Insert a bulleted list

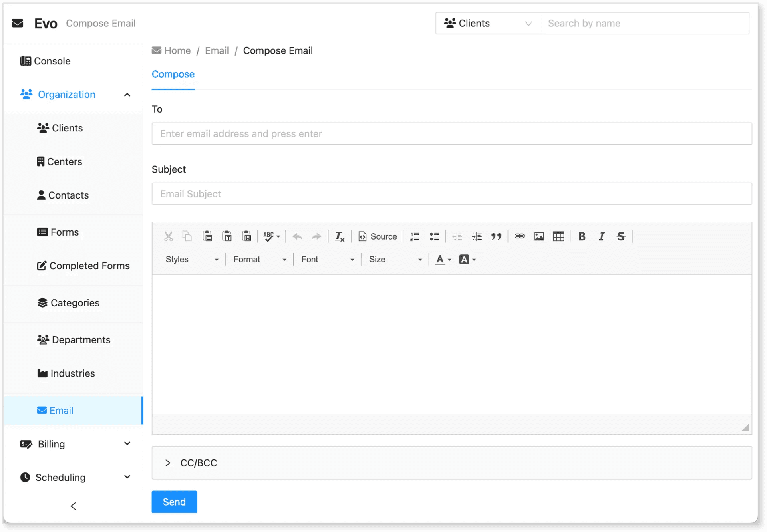coord(434,236)
